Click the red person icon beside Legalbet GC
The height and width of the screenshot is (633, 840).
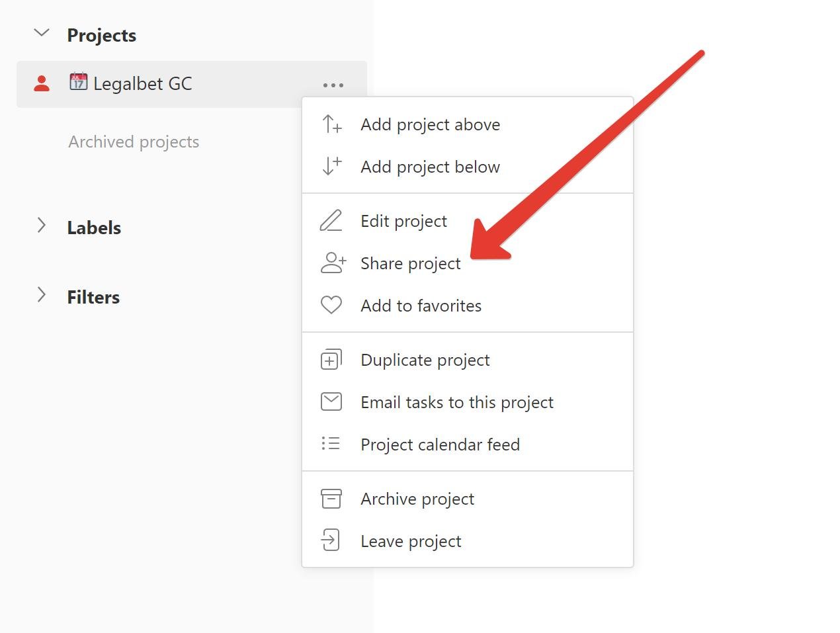tap(42, 84)
